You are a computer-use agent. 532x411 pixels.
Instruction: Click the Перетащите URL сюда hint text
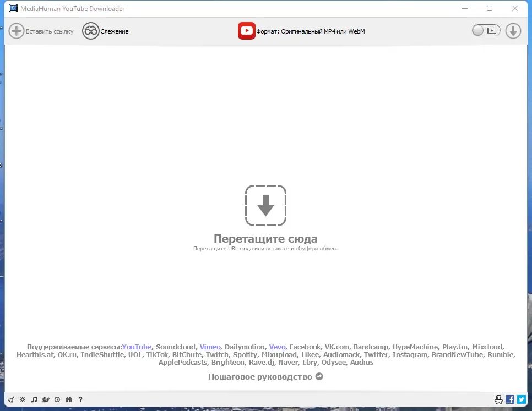pyautogui.click(x=265, y=248)
